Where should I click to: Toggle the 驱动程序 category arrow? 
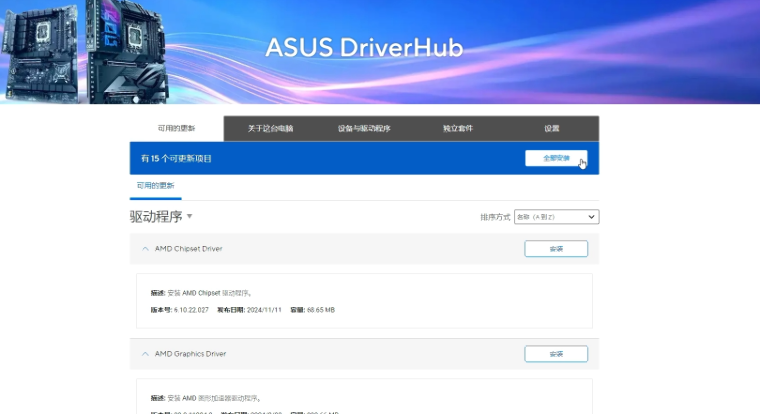[190, 216]
